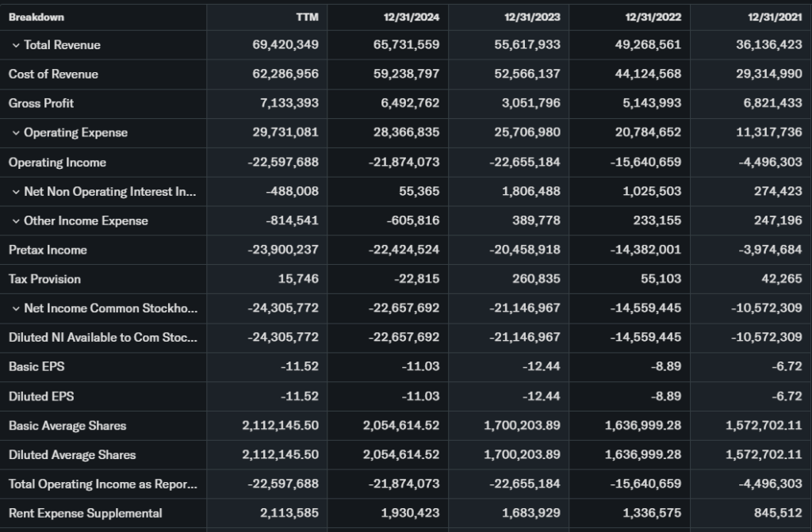Click TTM Total Revenue value 69,420,349

point(285,45)
